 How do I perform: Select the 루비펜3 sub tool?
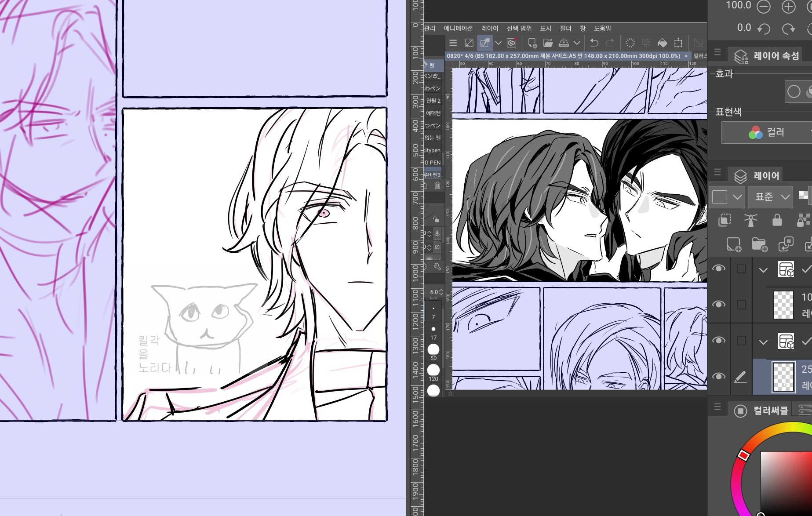[x=433, y=175]
